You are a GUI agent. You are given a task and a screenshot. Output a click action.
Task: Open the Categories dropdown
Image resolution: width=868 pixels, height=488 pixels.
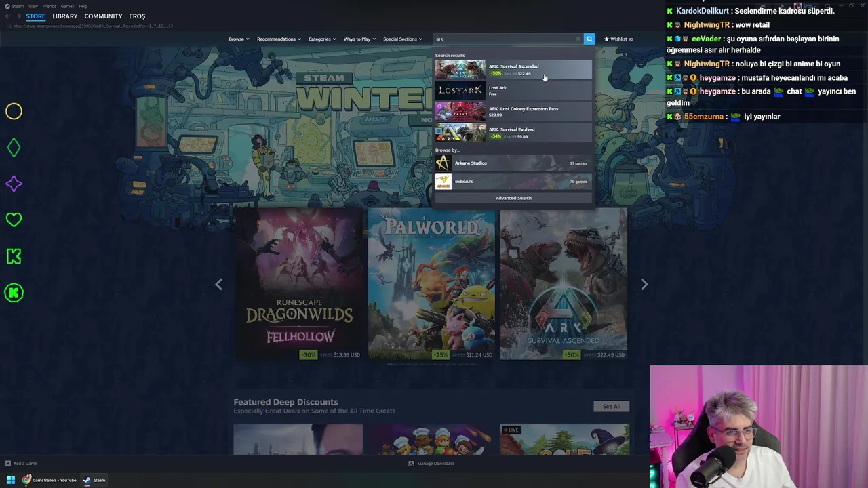tap(322, 39)
